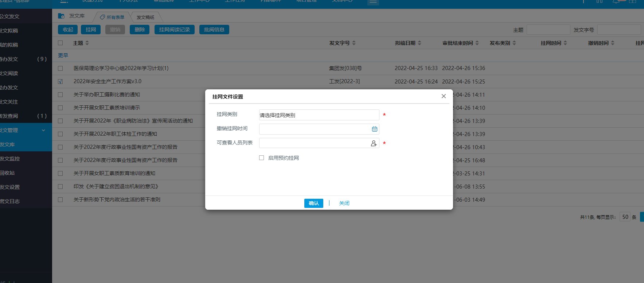Open 经办发文 in the sidebar
This screenshot has height=283, width=644.
[x=26, y=88]
